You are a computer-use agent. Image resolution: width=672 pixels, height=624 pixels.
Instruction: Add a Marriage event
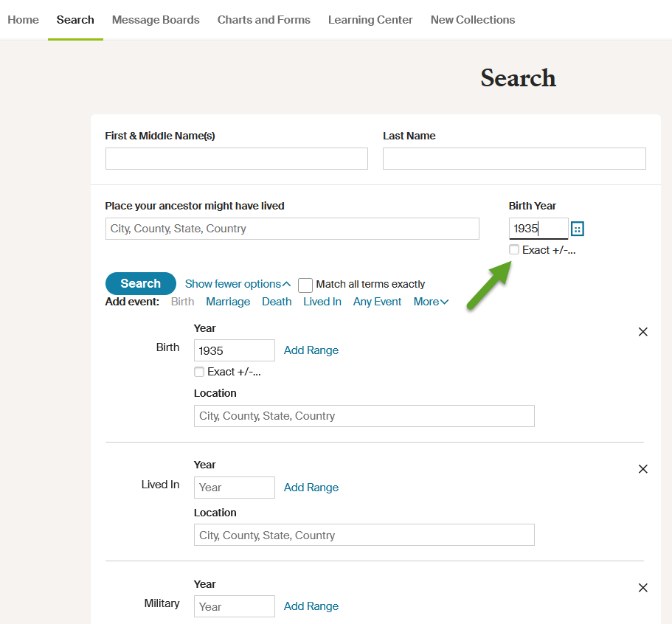(x=228, y=302)
